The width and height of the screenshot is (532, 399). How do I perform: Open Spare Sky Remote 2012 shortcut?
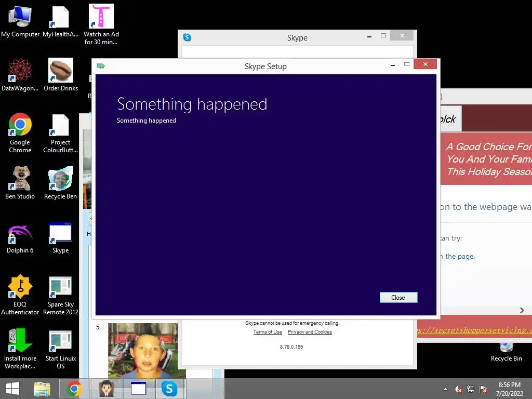coord(61,296)
